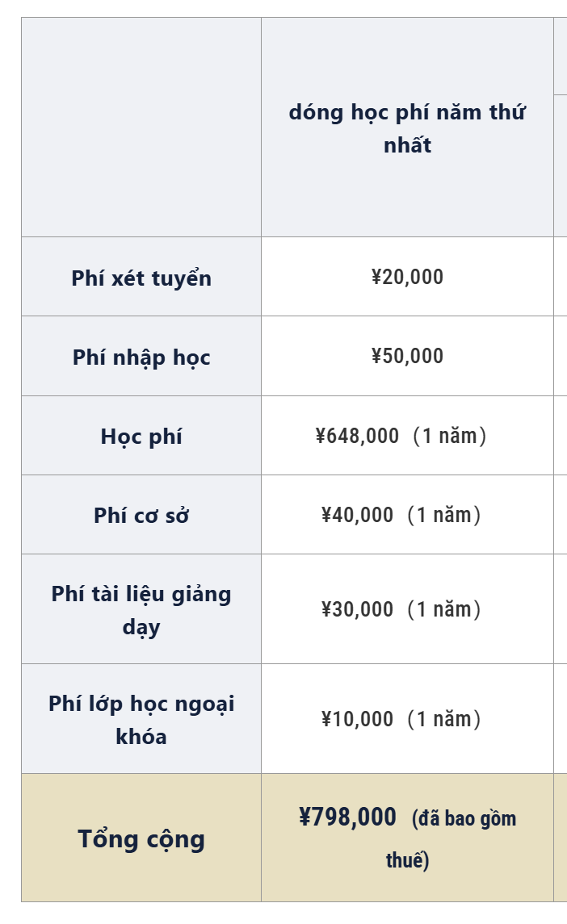Select the "Phí lớp học ngoại khóa" label
The width and height of the screenshot is (567, 924).
[141, 720]
